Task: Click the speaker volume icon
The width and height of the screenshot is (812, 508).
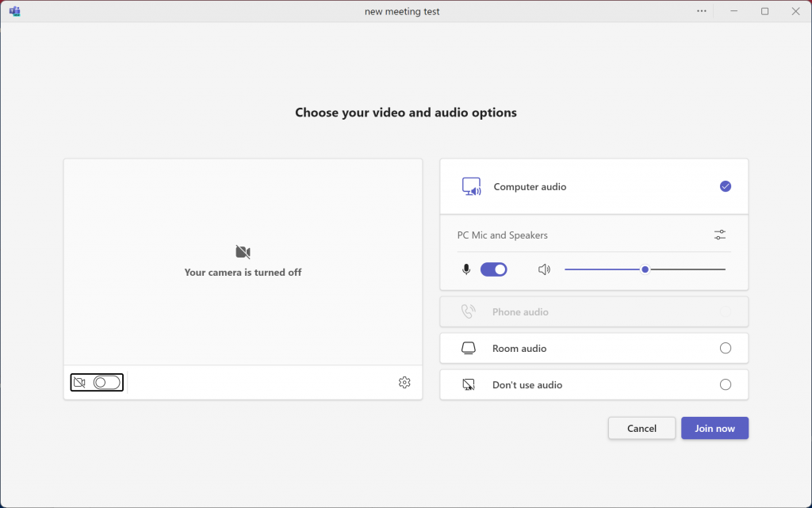Action: 544,269
